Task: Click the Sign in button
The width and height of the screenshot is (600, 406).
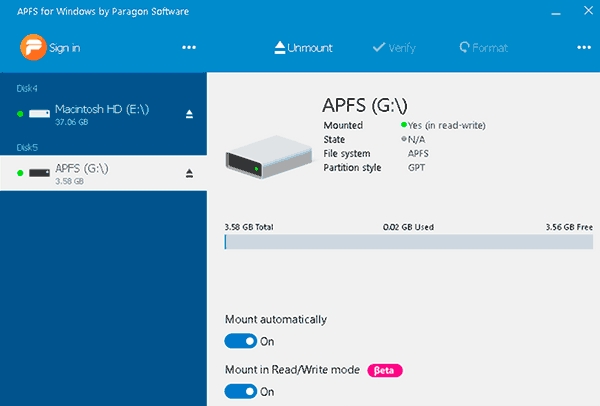Action: [64, 47]
